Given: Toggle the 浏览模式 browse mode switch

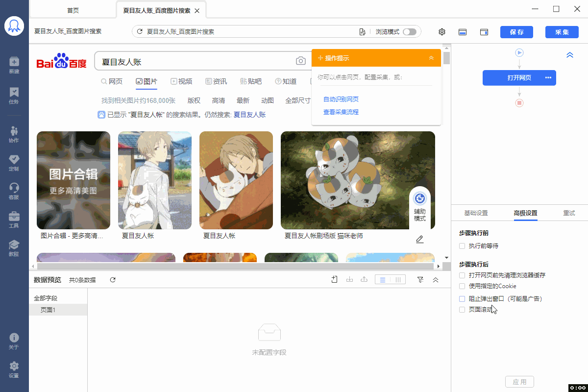Looking at the screenshot, I should pyautogui.click(x=410, y=32).
